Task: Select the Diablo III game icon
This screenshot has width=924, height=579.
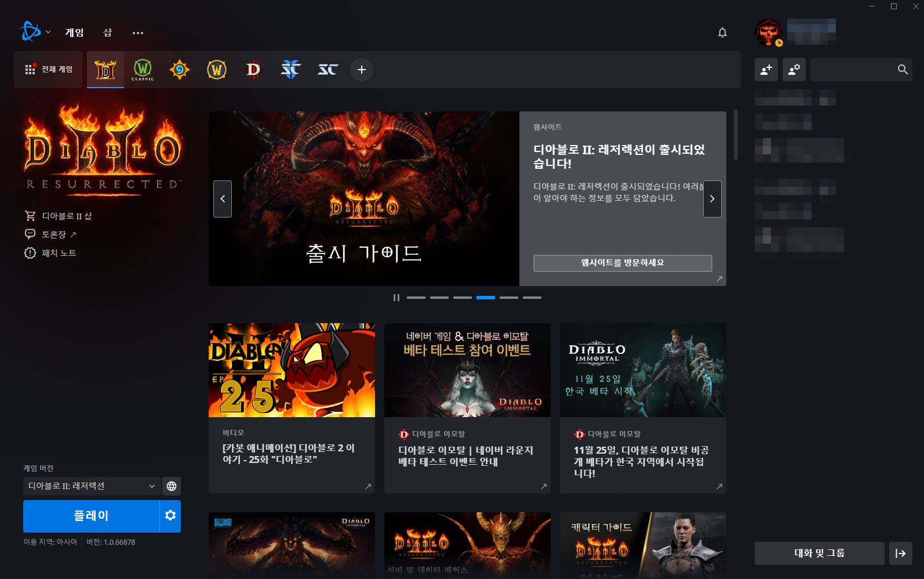Action: tap(253, 70)
